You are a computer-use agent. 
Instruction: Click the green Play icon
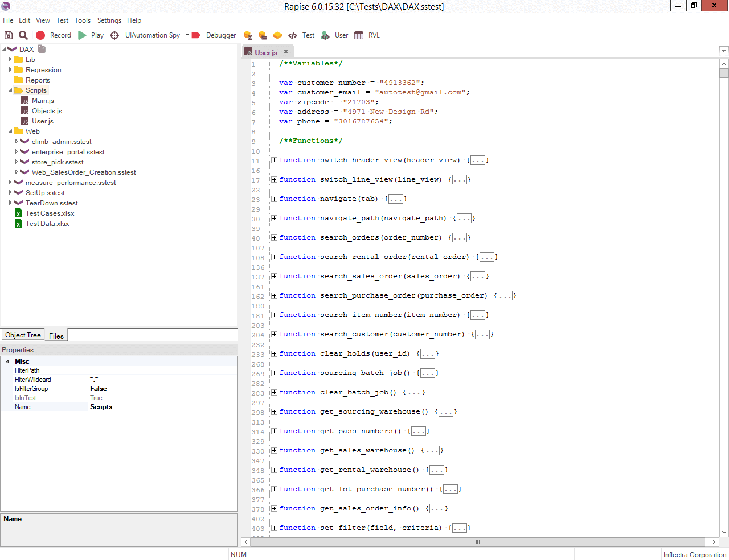click(x=82, y=35)
